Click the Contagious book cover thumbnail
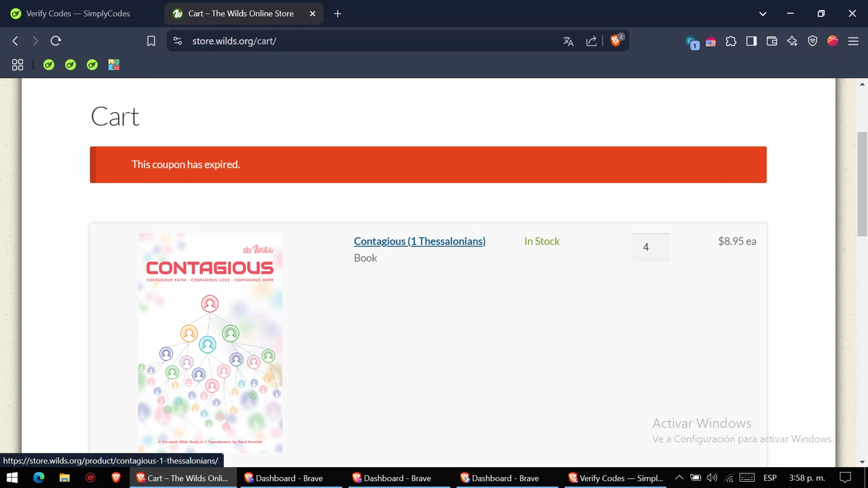 point(210,343)
